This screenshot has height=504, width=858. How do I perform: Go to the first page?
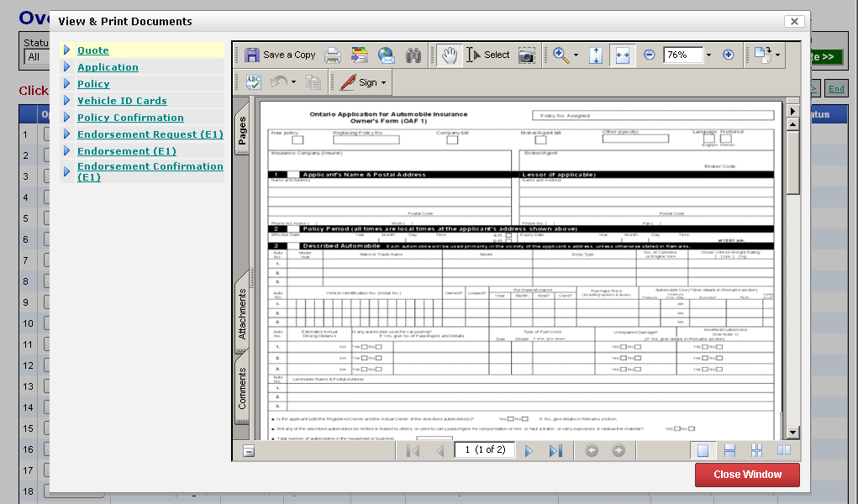[413, 450]
